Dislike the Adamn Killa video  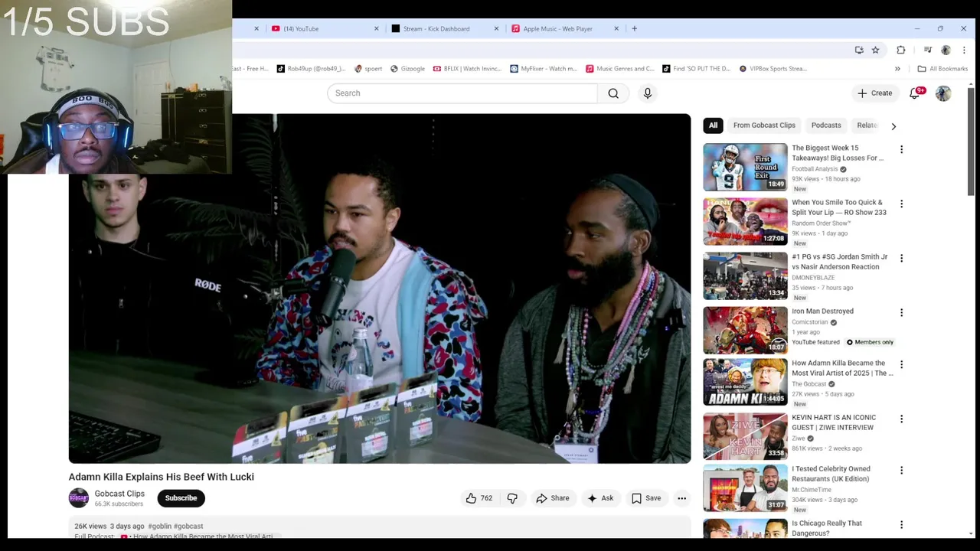(512, 498)
